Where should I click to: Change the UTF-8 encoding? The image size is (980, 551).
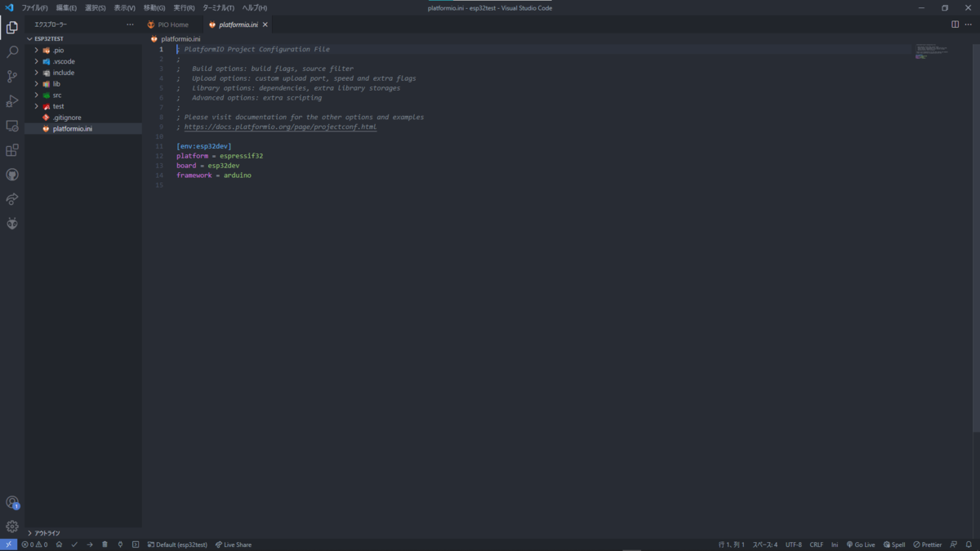tap(794, 544)
